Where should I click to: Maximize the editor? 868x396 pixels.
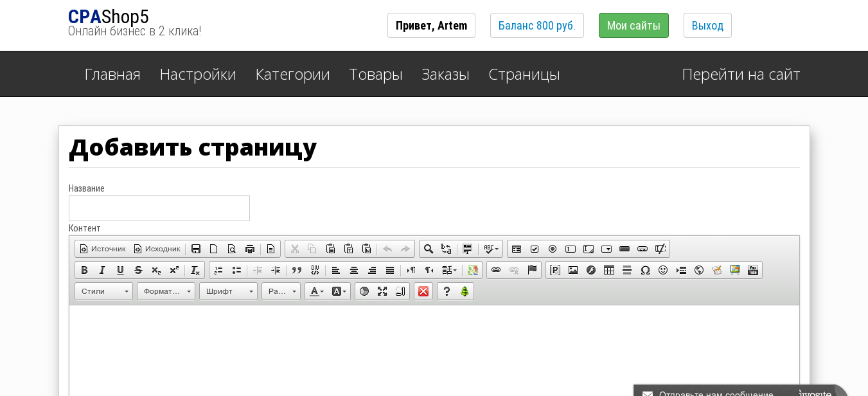click(x=382, y=291)
